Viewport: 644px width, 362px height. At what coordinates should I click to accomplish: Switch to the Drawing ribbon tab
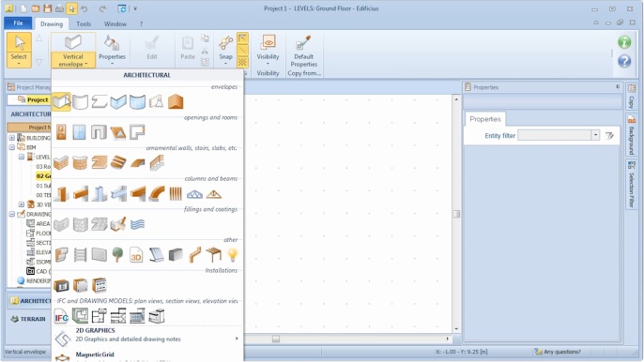(x=52, y=23)
